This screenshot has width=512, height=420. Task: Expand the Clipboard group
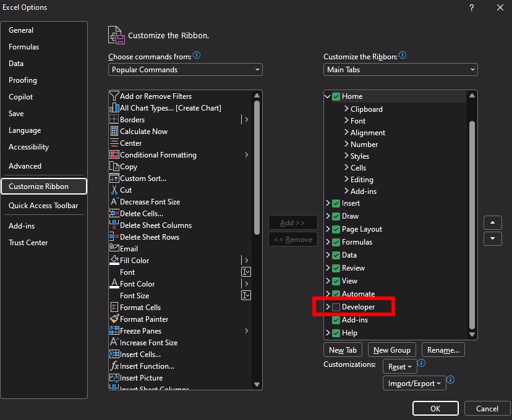click(346, 109)
